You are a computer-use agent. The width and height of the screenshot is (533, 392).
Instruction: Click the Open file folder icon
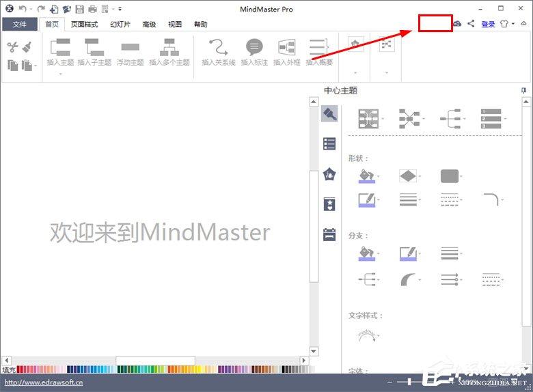[x=67, y=9]
